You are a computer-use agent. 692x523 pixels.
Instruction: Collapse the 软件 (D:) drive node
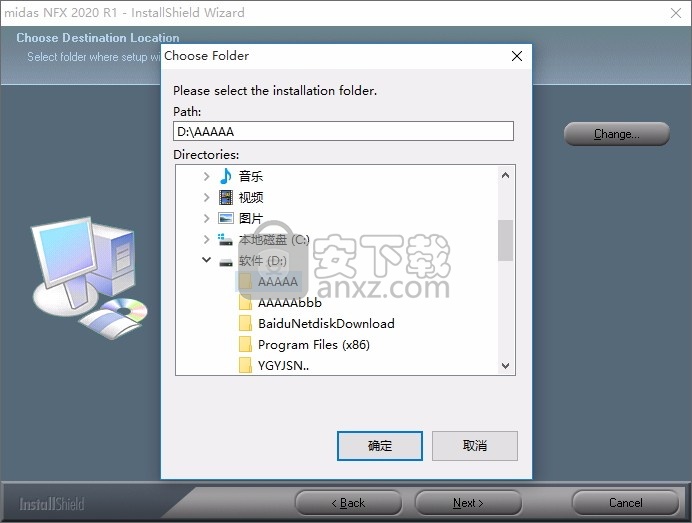click(x=206, y=260)
